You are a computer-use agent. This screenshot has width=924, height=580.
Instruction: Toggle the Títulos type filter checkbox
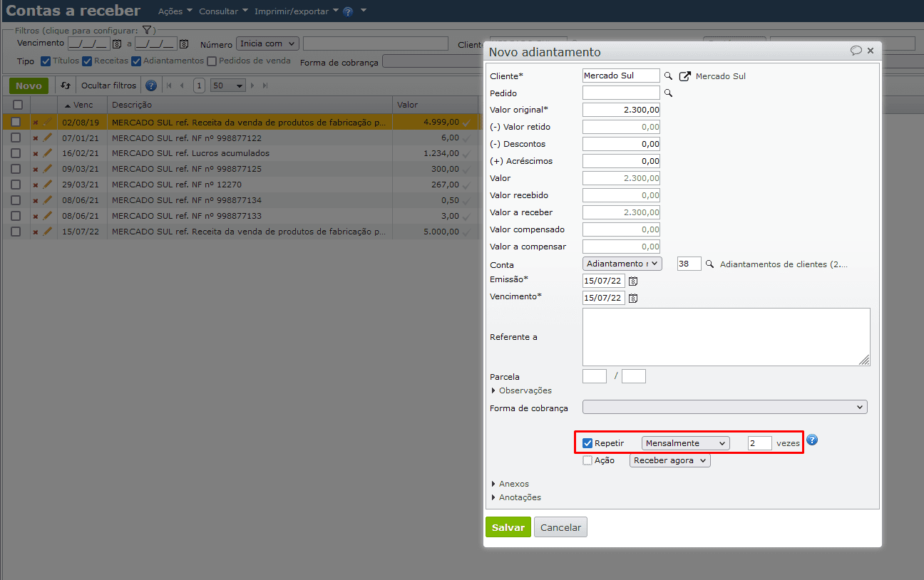[x=46, y=61]
